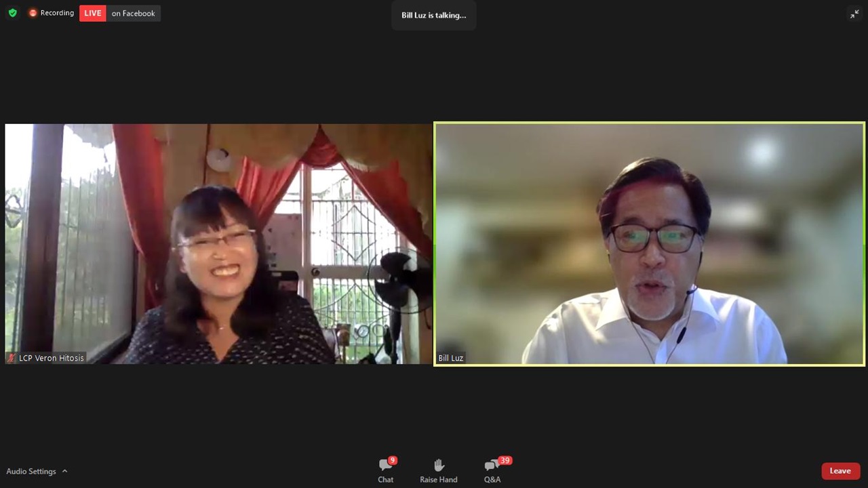The image size is (868, 488).
Task: Open the "on Facebook" live stream label
Action: coord(133,13)
